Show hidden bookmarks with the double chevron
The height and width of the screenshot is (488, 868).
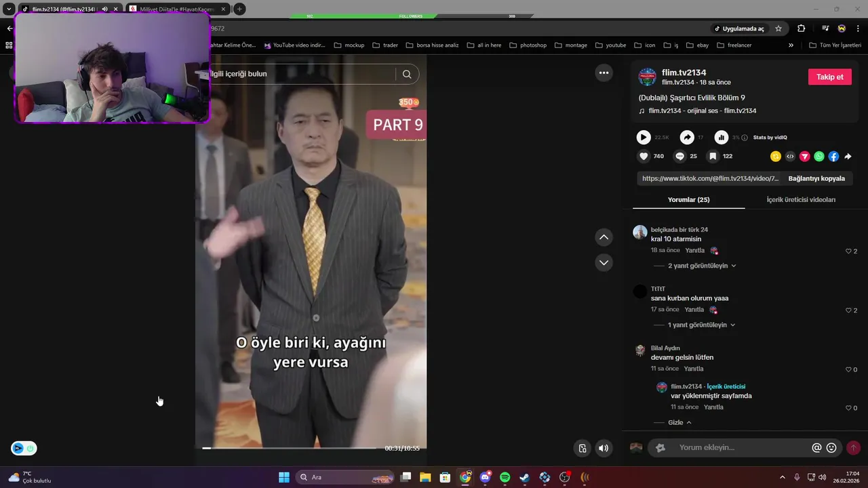click(x=791, y=45)
